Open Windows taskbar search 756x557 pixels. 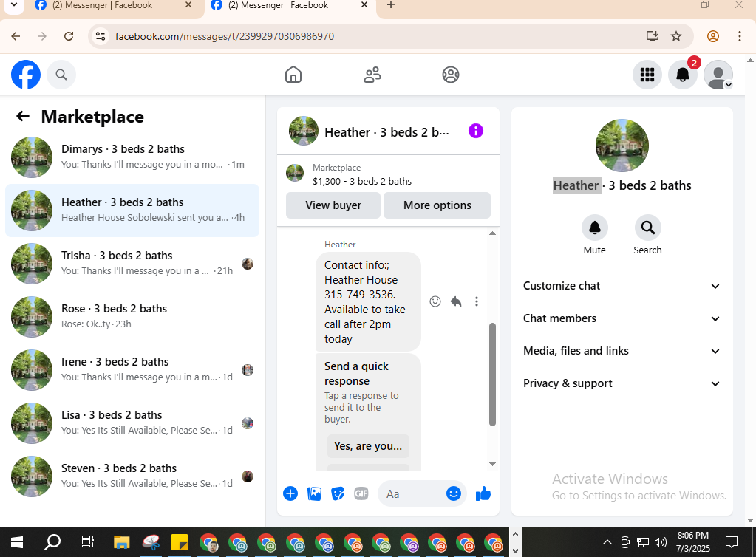click(x=52, y=542)
